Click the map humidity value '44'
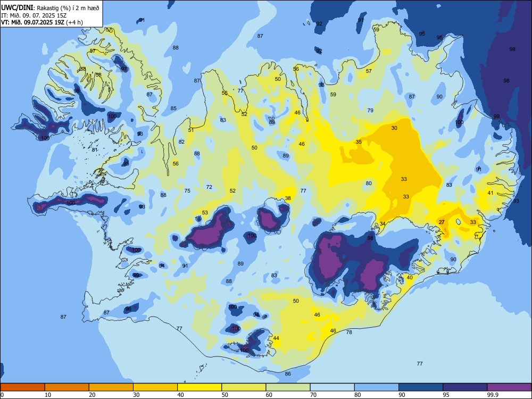The height and width of the screenshot is (399, 532). click(276, 338)
